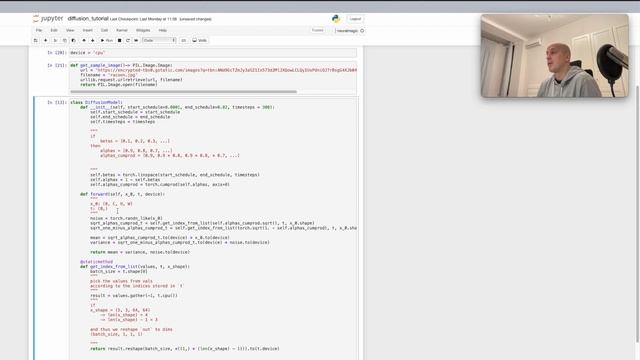Open the Edit menu
640x360 pixels.
coord(54,30)
